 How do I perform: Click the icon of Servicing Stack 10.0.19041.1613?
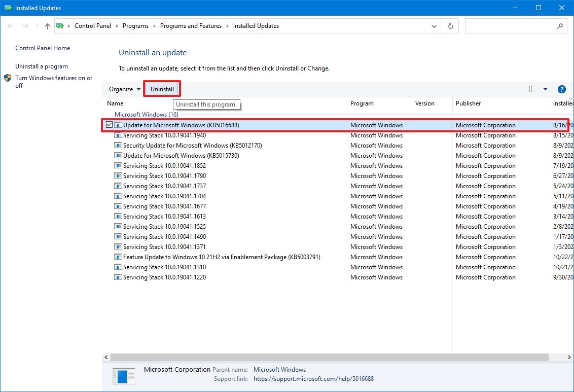[x=118, y=217]
